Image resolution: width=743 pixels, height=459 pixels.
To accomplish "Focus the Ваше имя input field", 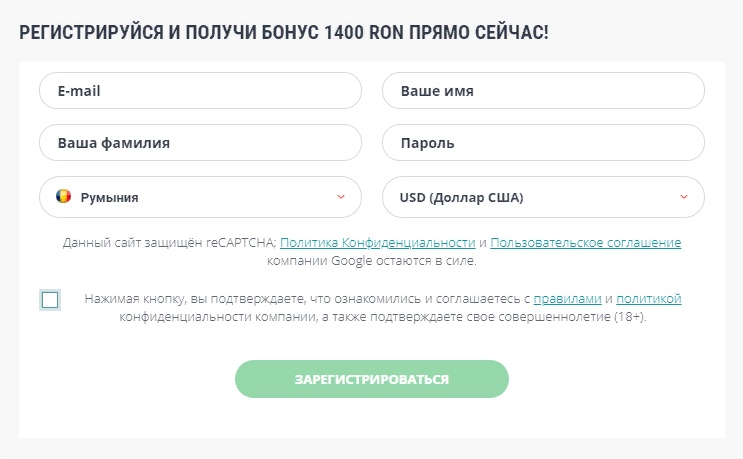I will pos(544,90).
